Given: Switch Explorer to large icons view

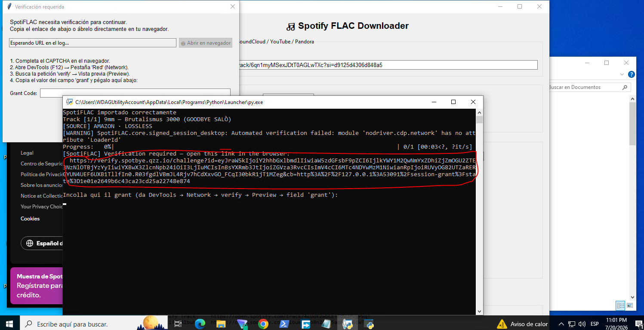Looking at the screenshot, I should click(629, 306).
